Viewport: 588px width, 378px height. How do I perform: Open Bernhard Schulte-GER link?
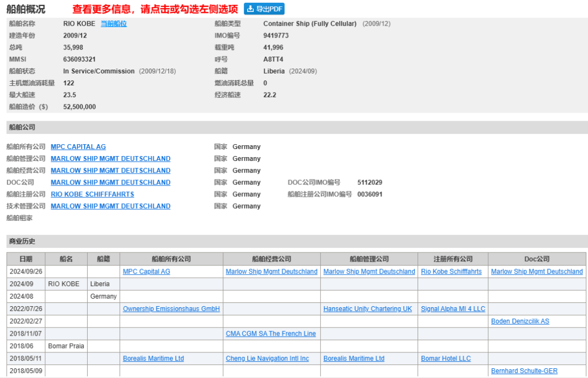[x=524, y=371]
